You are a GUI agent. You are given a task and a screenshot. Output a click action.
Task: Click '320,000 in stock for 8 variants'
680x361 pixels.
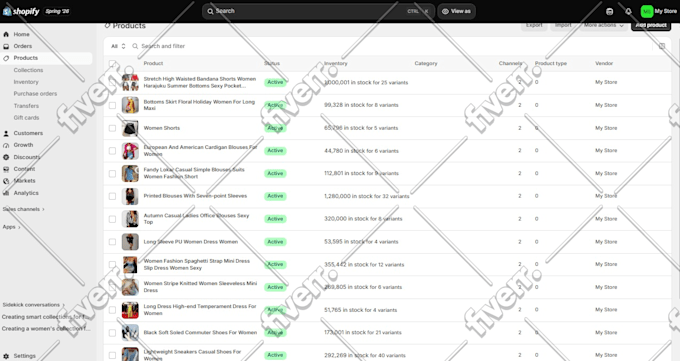[x=363, y=219]
